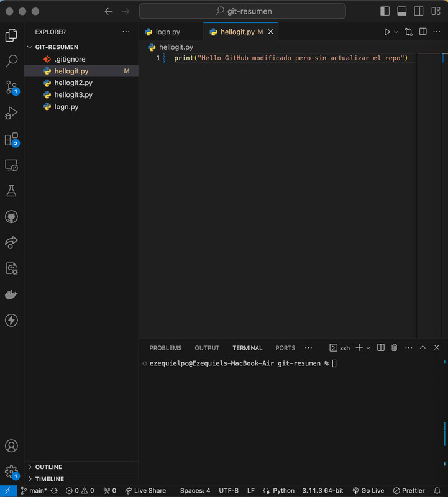Select the zsh terminal profile
Viewport: 448px width, 497px height.
point(339,348)
